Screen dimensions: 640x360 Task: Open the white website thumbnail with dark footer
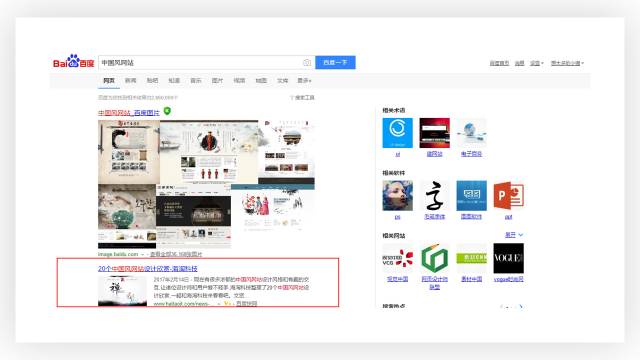tap(287, 151)
